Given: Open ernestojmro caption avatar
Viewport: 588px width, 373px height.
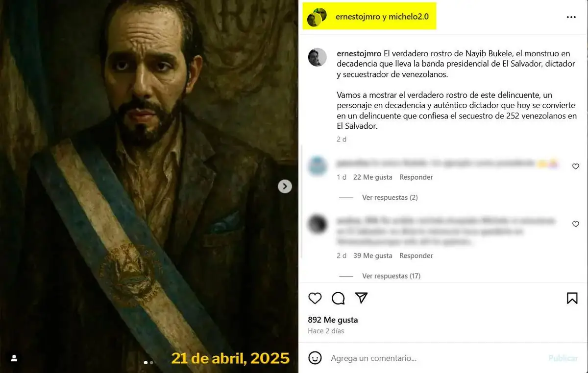Looking at the screenshot, I should click(317, 57).
